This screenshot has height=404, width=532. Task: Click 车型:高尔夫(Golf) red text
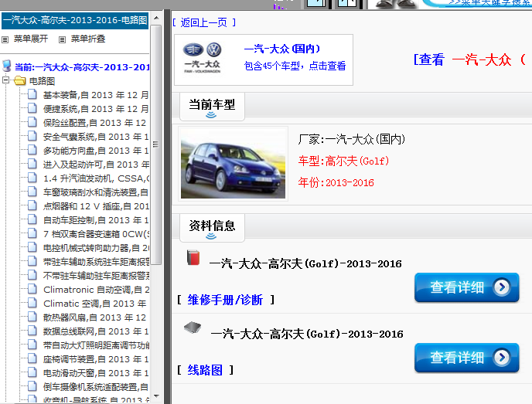click(x=343, y=161)
